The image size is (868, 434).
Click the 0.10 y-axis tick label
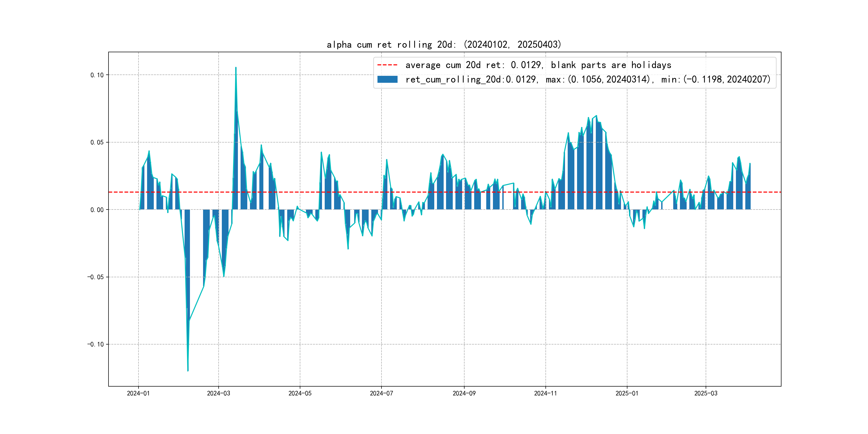[97, 75]
